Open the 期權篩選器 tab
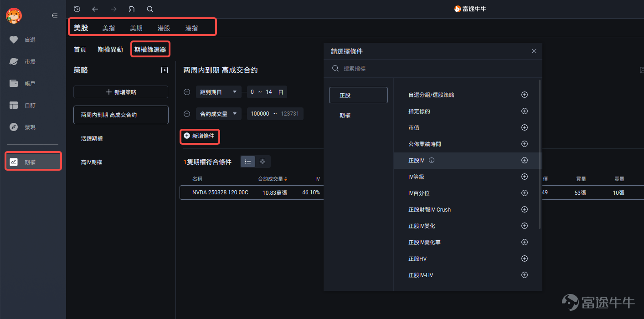The image size is (644, 319). [x=150, y=50]
